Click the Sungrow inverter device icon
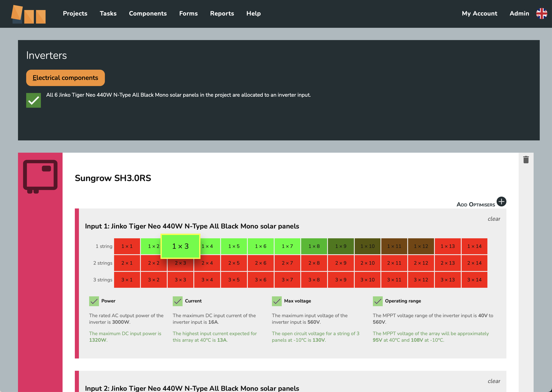The height and width of the screenshot is (392, 552). pos(40,176)
